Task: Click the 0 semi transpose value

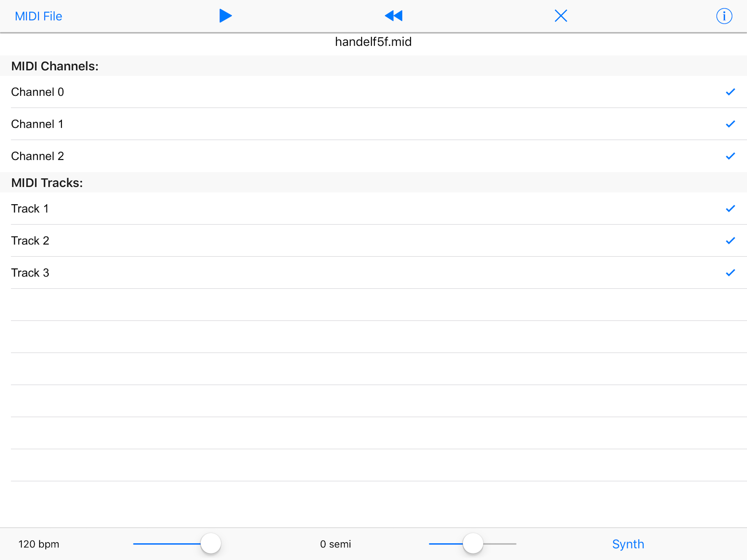Action: coord(335,544)
